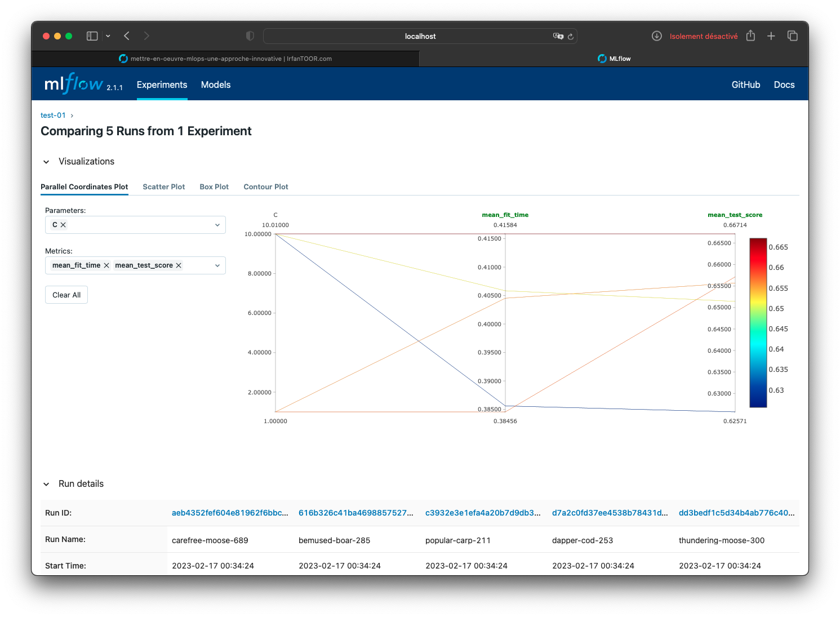Click the Clear All button
840x617 pixels.
tap(66, 295)
